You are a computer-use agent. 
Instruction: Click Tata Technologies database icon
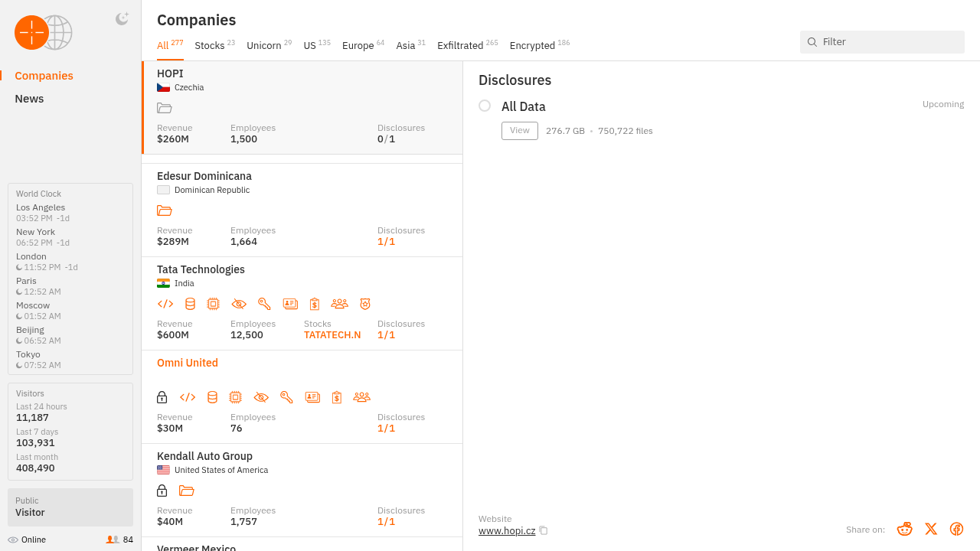pyautogui.click(x=190, y=304)
